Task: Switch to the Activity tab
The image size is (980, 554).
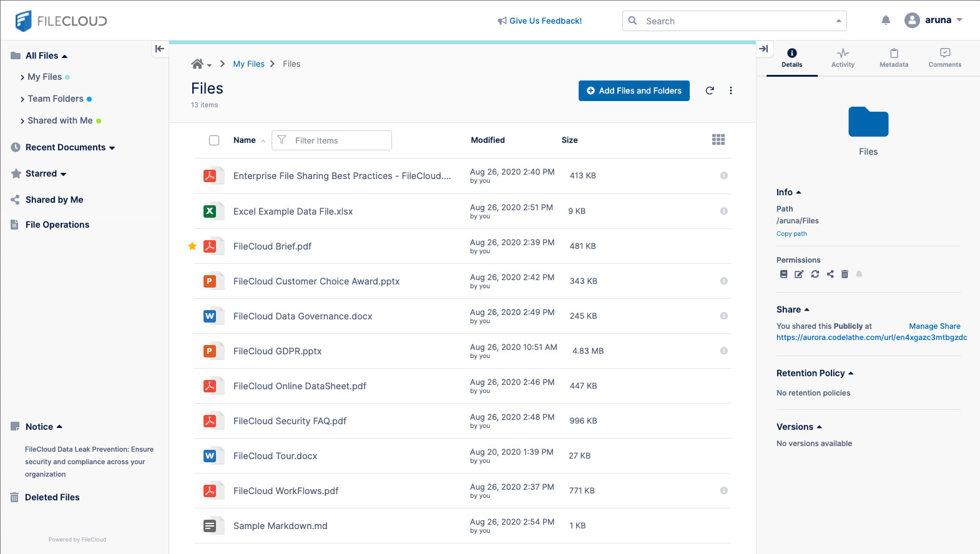Action: click(843, 58)
